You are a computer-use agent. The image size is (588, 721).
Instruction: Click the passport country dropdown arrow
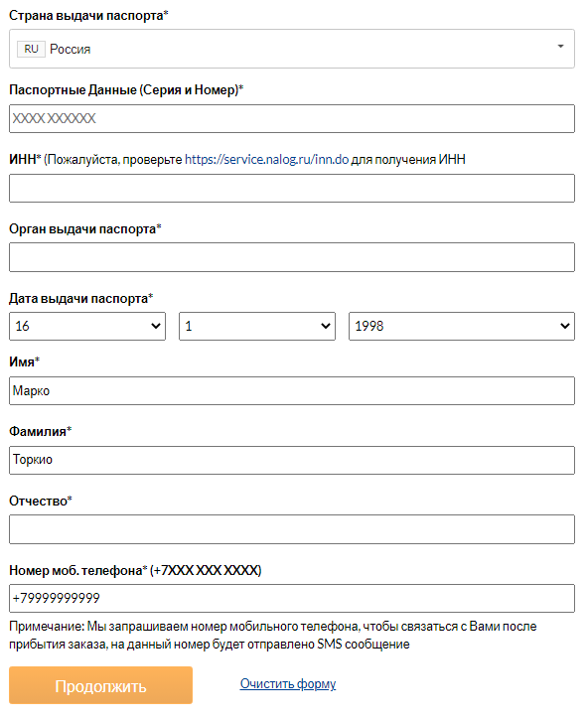pos(560,47)
